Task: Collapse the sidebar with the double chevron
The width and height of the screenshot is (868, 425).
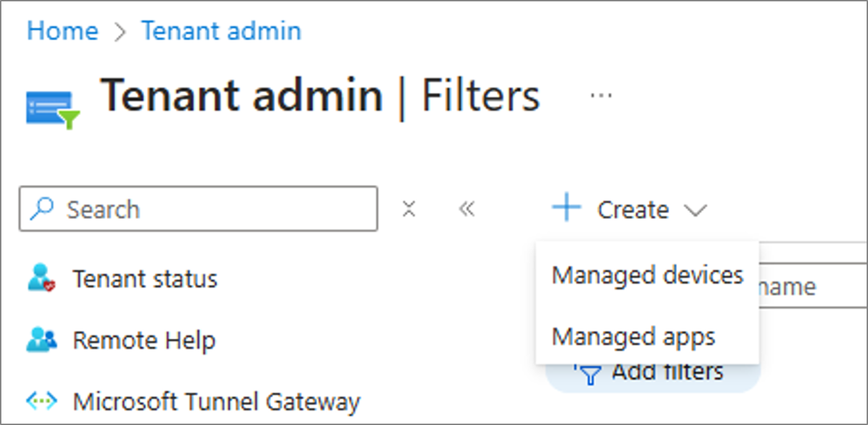Action: (467, 209)
